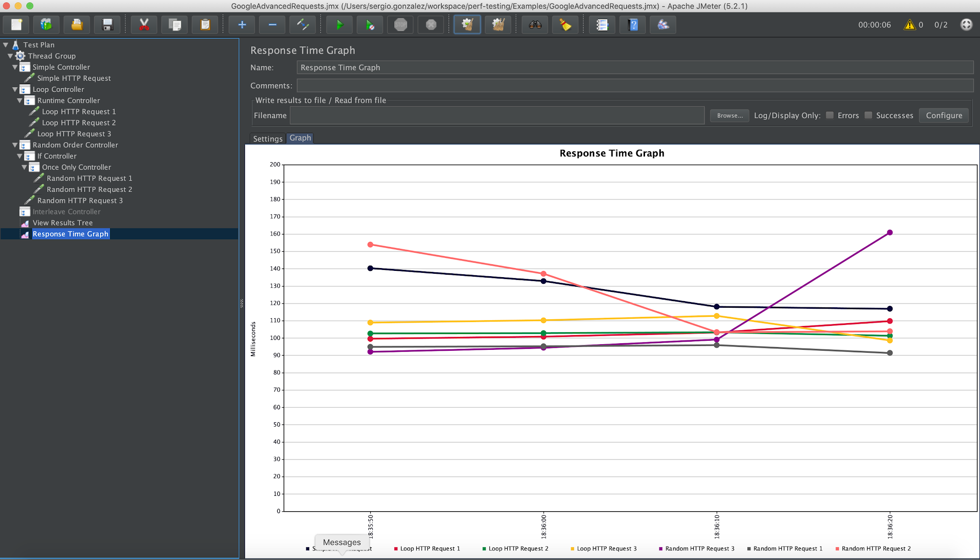The height and width of the screenshot is (560, 980).
Task: Click the Filename input field
Action: [x=497, y=115]
